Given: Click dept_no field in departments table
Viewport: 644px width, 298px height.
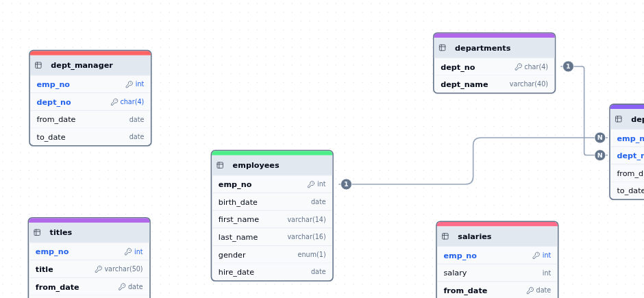Looking at the screenshot, I should click(495, 67).
